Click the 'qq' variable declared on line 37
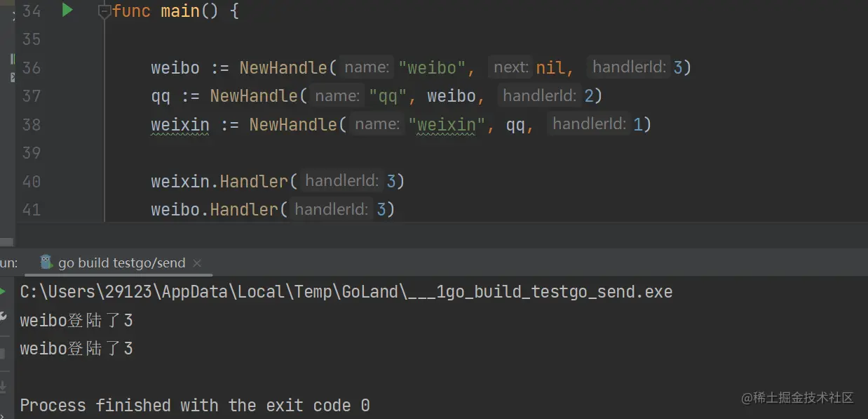The height and width of the screenshot is (419, 868). 161,96
